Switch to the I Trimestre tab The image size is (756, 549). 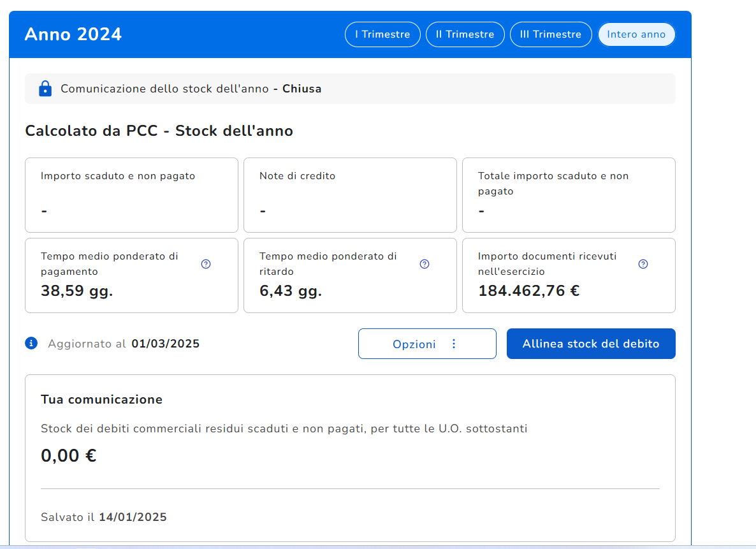[x=382, y=34]
